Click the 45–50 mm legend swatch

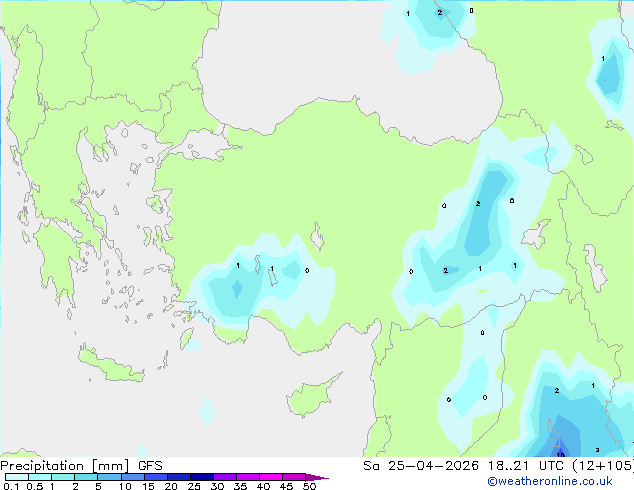294,477
